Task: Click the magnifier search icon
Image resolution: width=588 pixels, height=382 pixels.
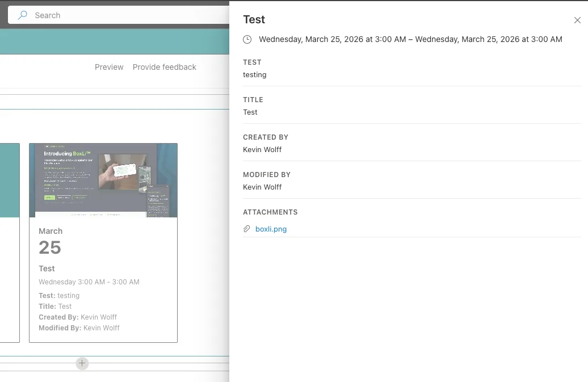Action: pos(23,15)
